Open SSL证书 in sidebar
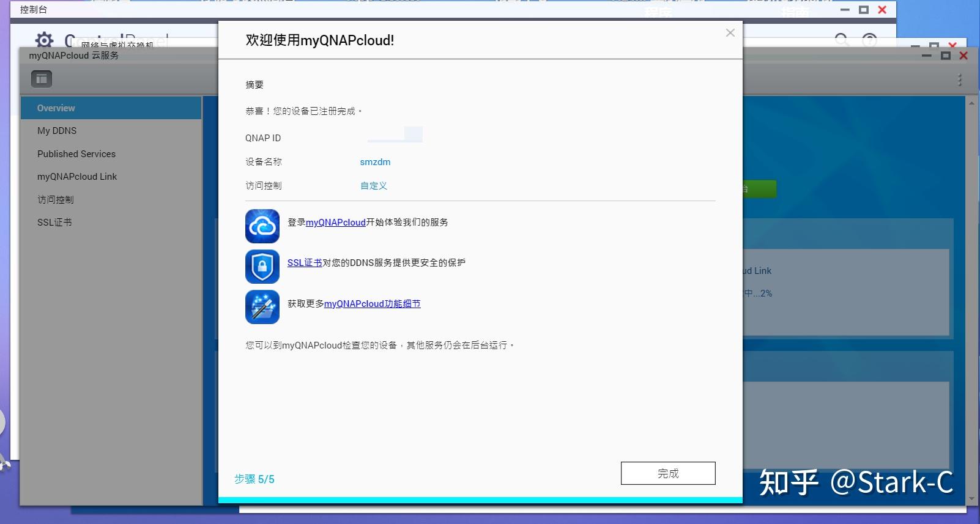 coord(54,223)
